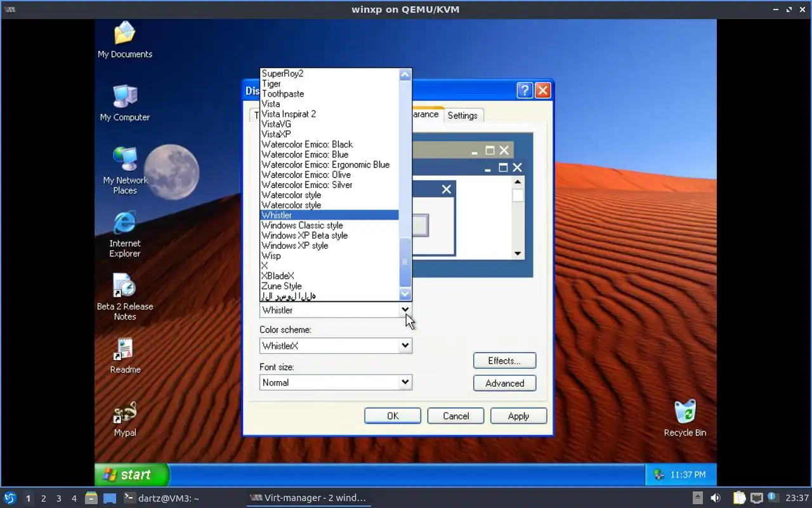The width and height of the screenshot is (812, 508).
Task: Launch the Mypal browser shortcut
Action: (x=125, y=418)
